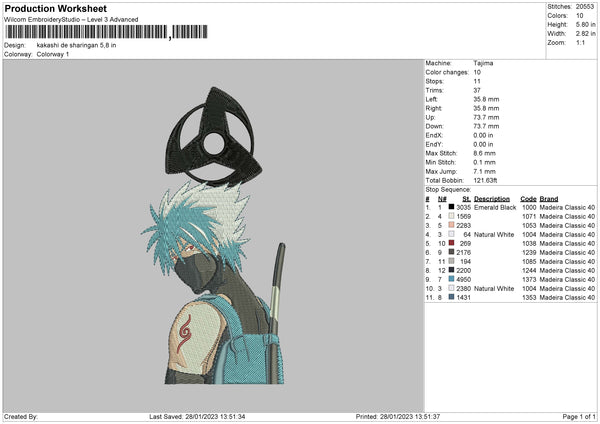The width and height of the screenshot is (600, 424).
Task: Click the 'Description' column header
Action: pos(492,199)
